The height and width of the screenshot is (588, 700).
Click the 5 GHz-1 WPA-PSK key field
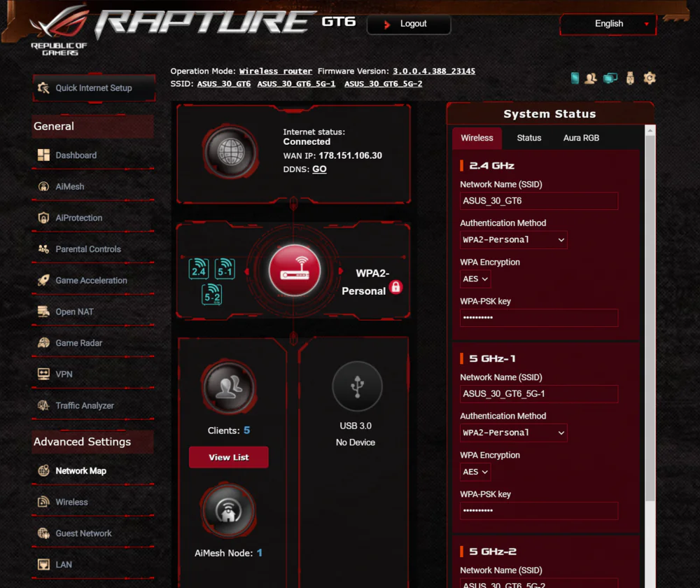tap(539, 511)
